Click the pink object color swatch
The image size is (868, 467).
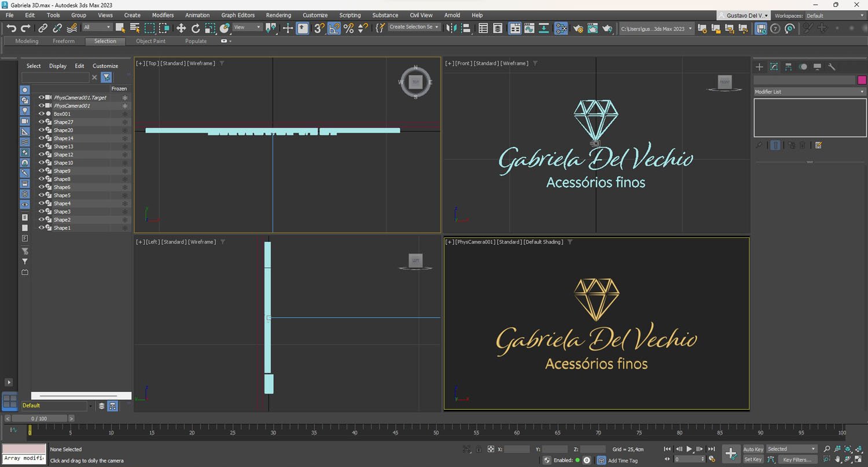pos(862,80)
